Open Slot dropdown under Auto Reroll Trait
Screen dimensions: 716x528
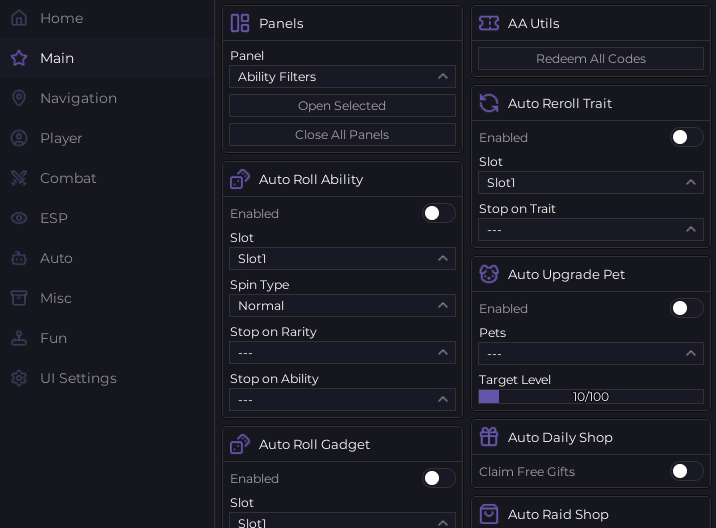(x=591, y=183)
